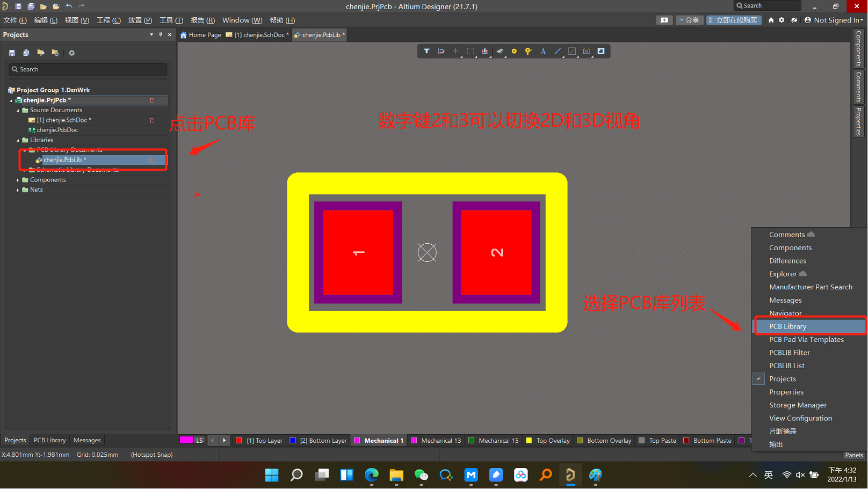Open the vertical Components side tab
Image resolution: width=868 pixels, height=489 pixels.
(858, 48)
